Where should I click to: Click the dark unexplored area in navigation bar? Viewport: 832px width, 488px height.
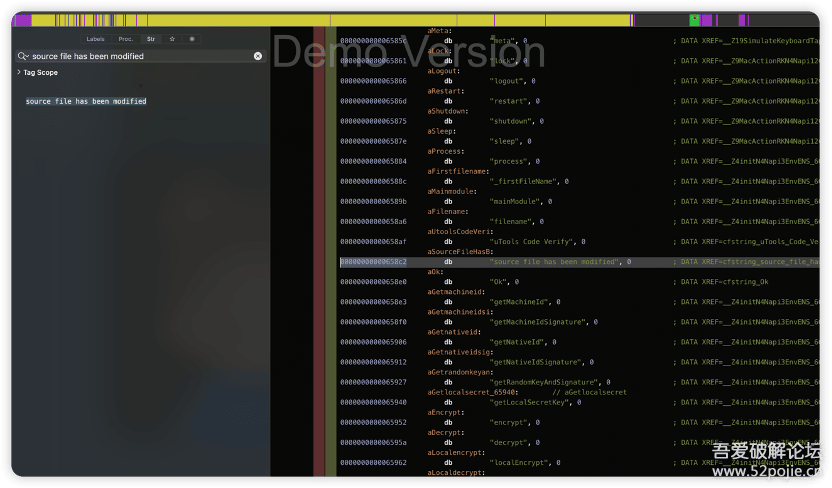(661, 20)
